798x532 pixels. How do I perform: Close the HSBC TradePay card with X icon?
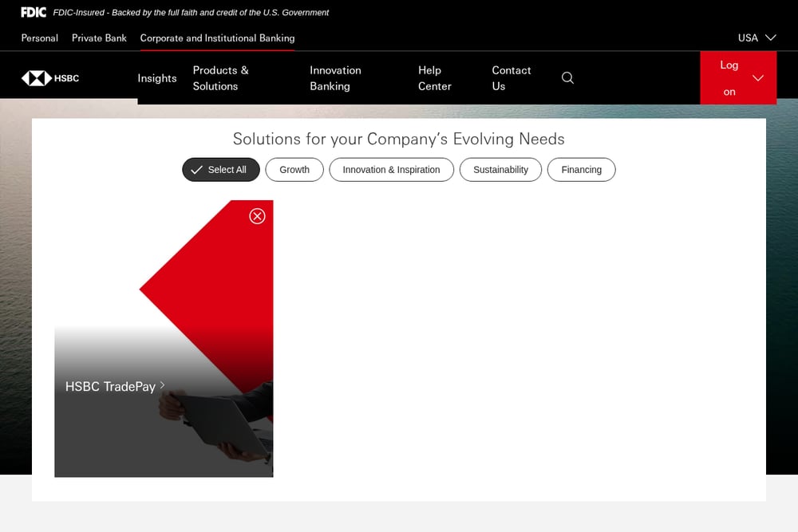pyautogui.click(x=257, y=216)
